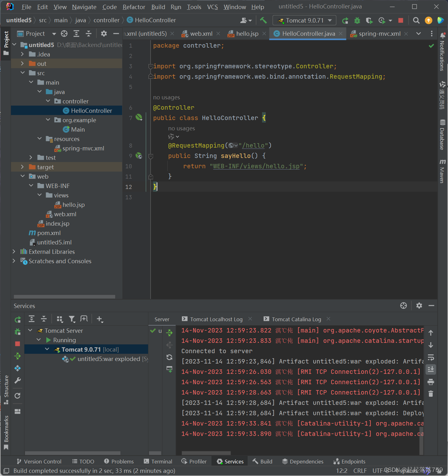The width and height of the screenshot is (448, 476).
Task: Click the Debug bug icon in toolbar
Action: pos(357,20)
